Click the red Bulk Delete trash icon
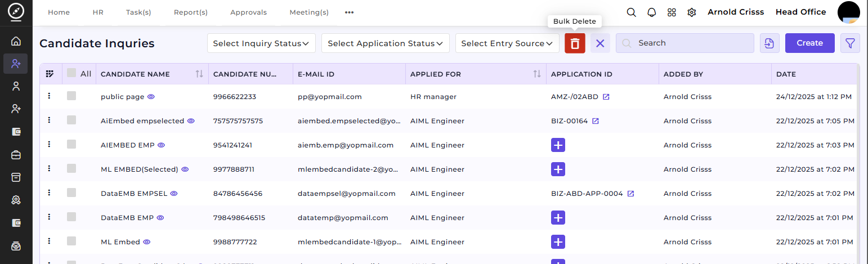 coord(575,43)
